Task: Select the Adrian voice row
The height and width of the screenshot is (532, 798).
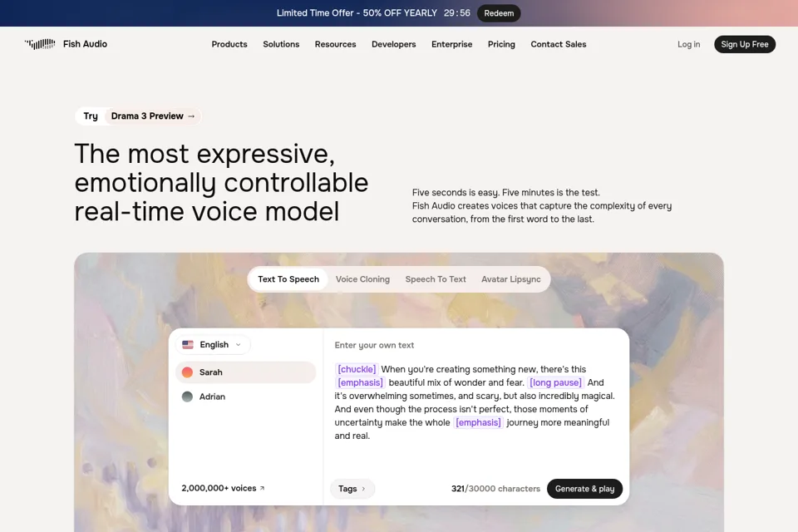Action: [246, 397]
